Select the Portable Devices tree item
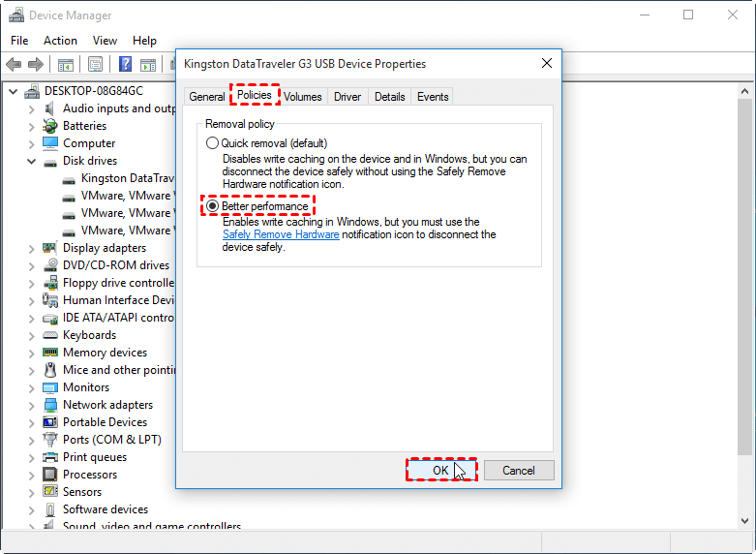Screen dimensions: 756x554 105,422
